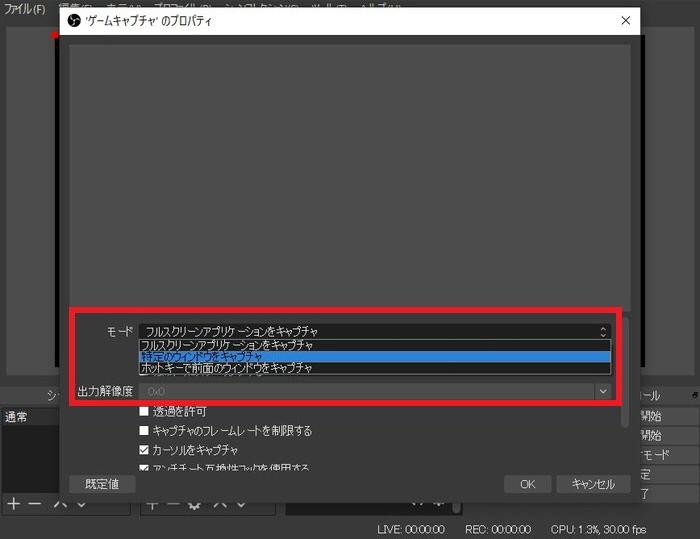Pick ホットキーで前面のウィンドウをキャプチャ option
Image resolution: width=700 pixels, height=539 pixels.
pos(374,368)
